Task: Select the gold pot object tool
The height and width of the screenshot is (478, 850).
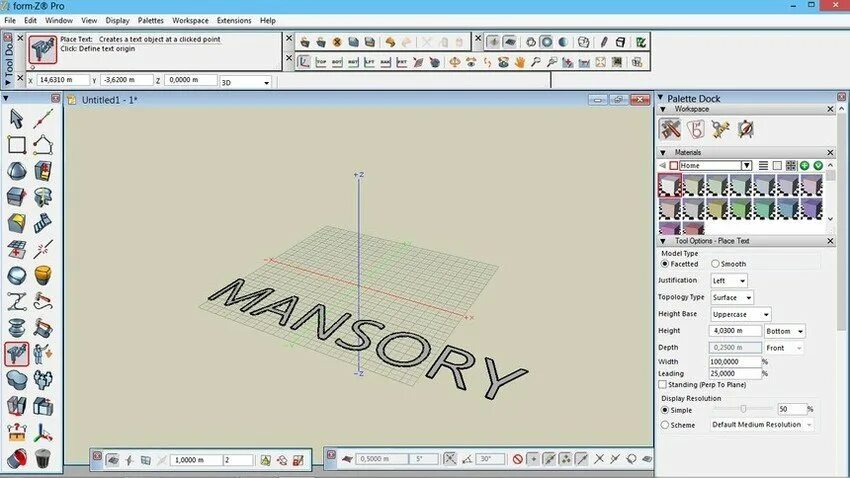Action: coord(42,275)
